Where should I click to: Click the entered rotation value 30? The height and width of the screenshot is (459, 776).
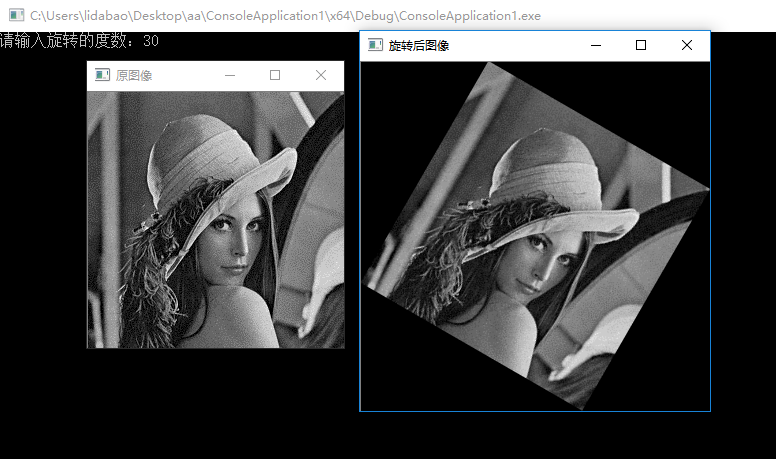151,41
